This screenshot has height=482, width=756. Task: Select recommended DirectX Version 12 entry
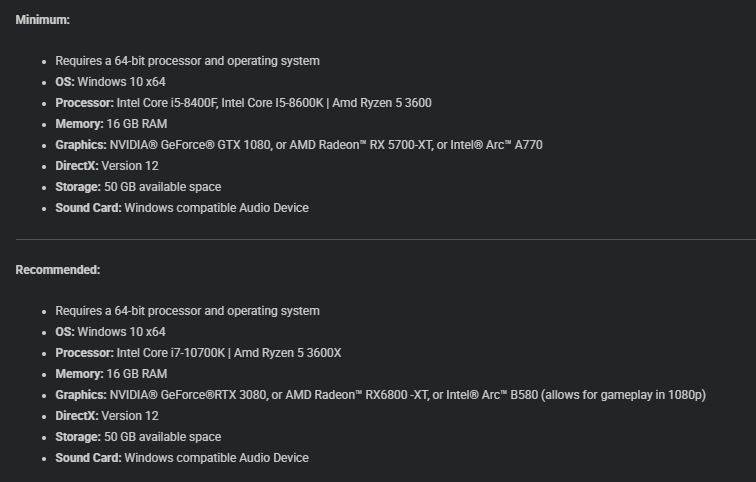(107, 416)
